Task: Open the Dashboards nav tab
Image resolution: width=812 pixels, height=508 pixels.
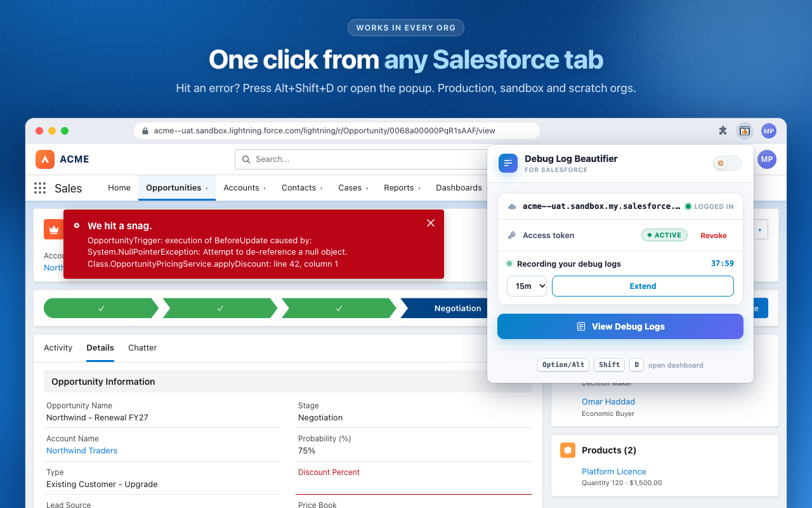Action: pos(459,188)
